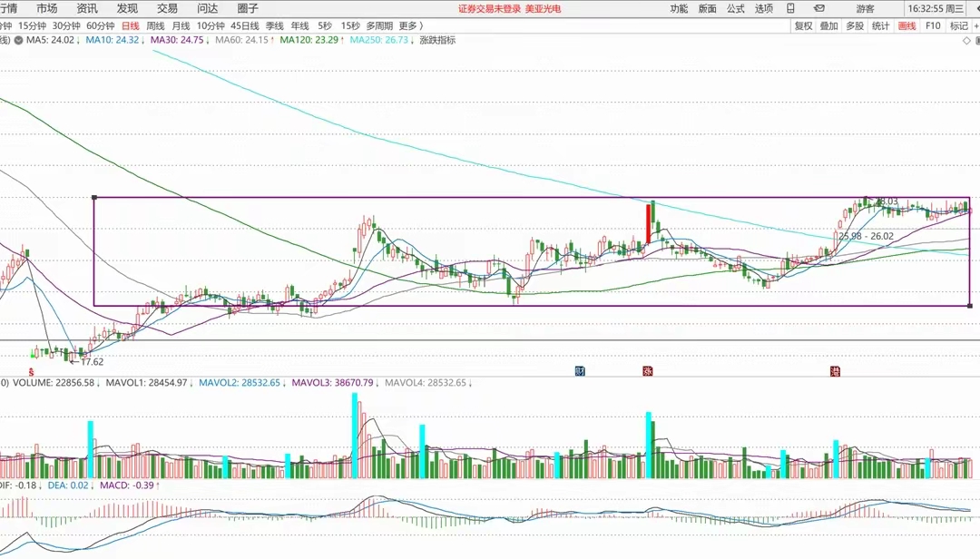Open the 功能 menu

point(679,9)
